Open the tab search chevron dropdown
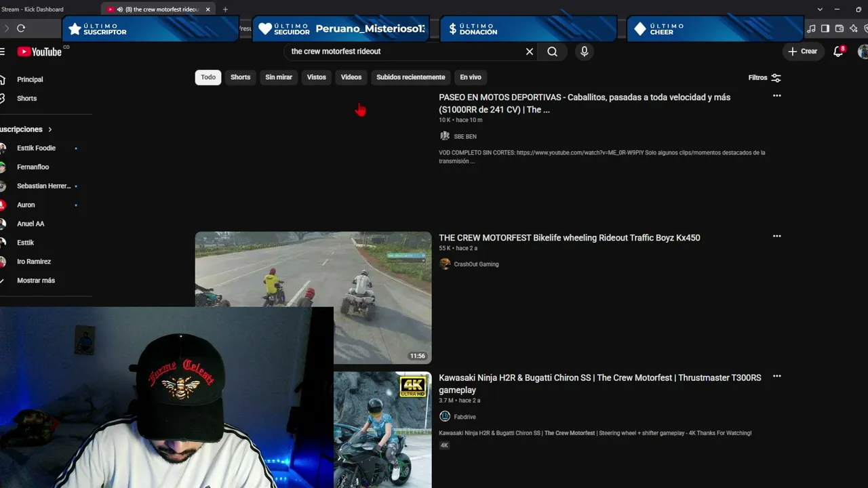868x488 pixels. click(x=820, y=9)
